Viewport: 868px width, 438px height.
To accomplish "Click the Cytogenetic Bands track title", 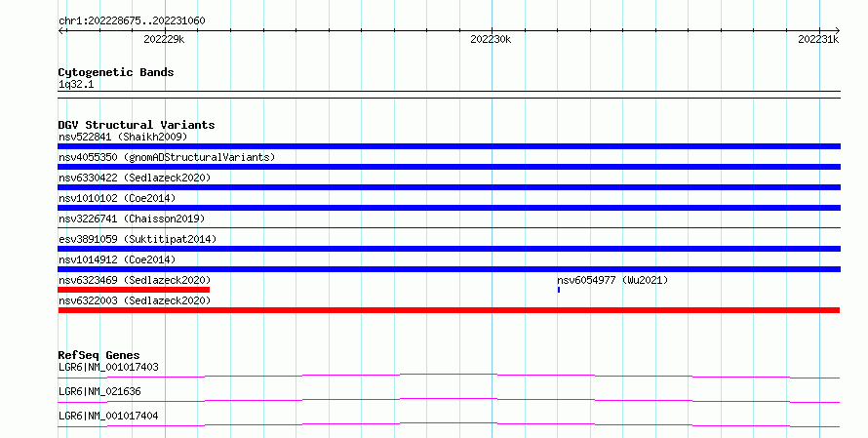I will [x=116, y=72].
